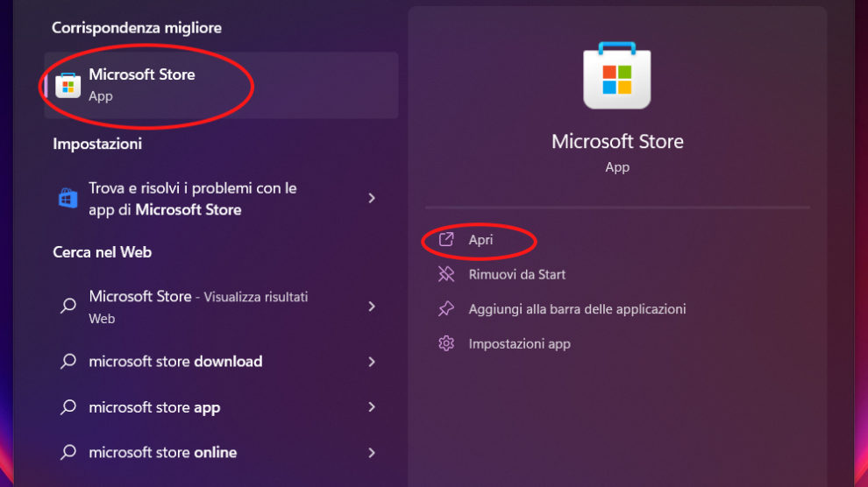
Task: Open the Microsoft Store best match result
Action: tap(142, 84)
